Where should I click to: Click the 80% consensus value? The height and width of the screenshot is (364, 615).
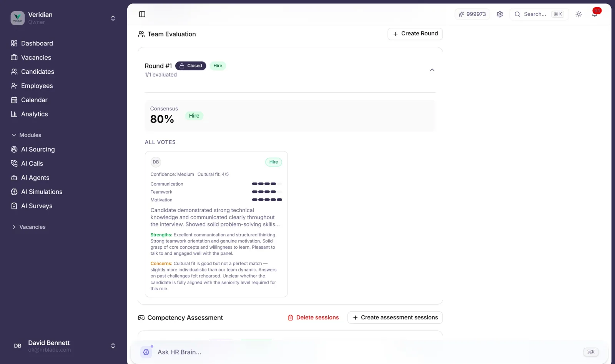coord(162,120)
